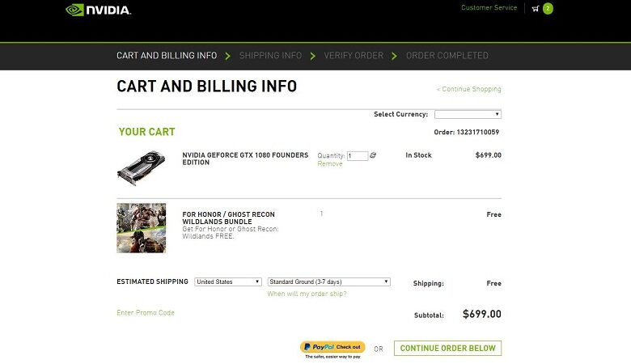
Task: Click the For Honor / Ghost Recon Wildlands Bundle title
Action: (229, 218)
